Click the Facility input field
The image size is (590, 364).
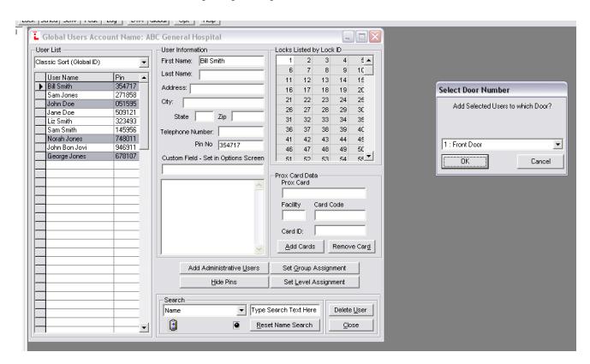tap(294, 216)
